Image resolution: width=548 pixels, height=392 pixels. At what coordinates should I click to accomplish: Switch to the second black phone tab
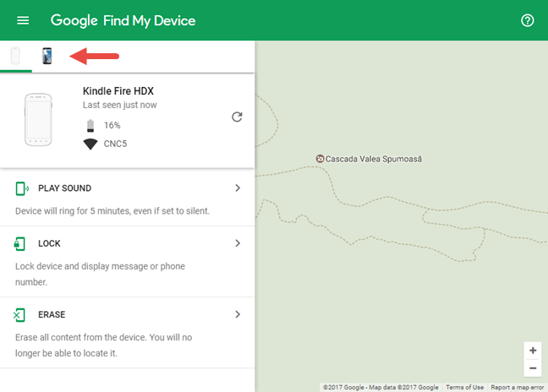tap(47, 56)
